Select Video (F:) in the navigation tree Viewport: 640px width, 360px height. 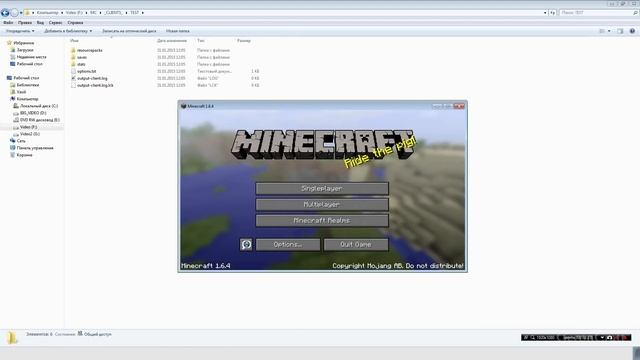[28, 127]
